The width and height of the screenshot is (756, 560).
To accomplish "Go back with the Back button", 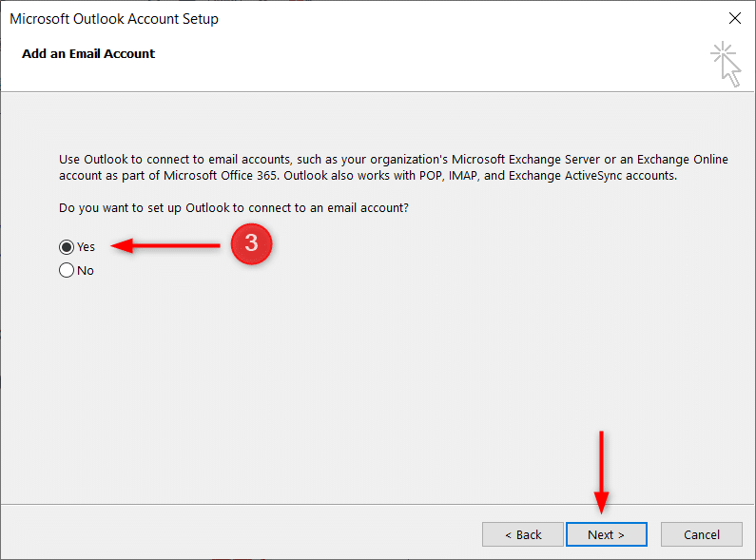I will [522, 534].
